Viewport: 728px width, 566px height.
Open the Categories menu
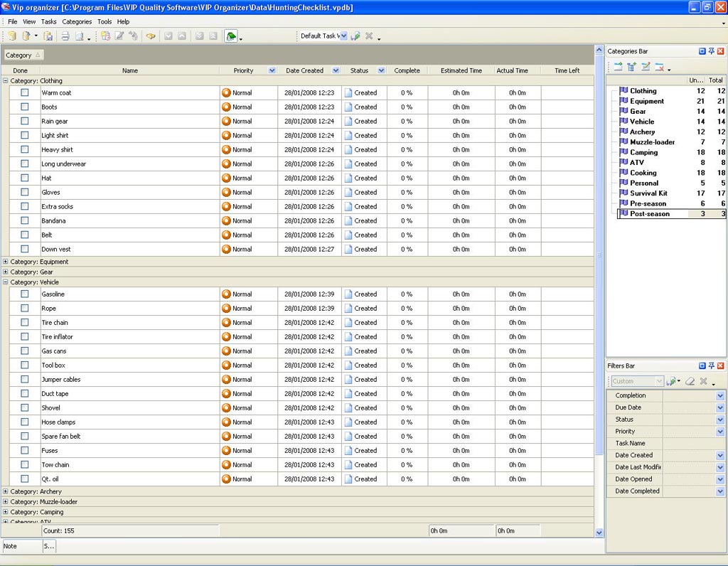(77, 22)
